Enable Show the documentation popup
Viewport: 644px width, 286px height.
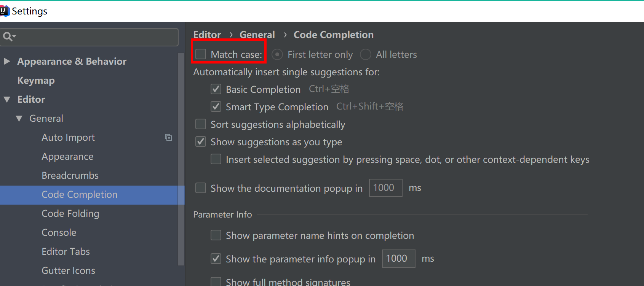(x=200, y=188)
